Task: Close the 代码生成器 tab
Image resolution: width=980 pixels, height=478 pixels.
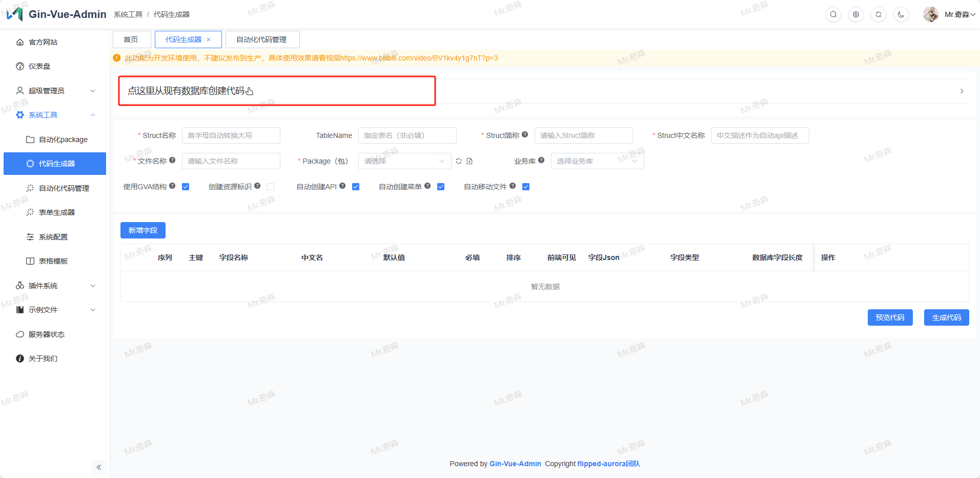Action: coord(209,39)
